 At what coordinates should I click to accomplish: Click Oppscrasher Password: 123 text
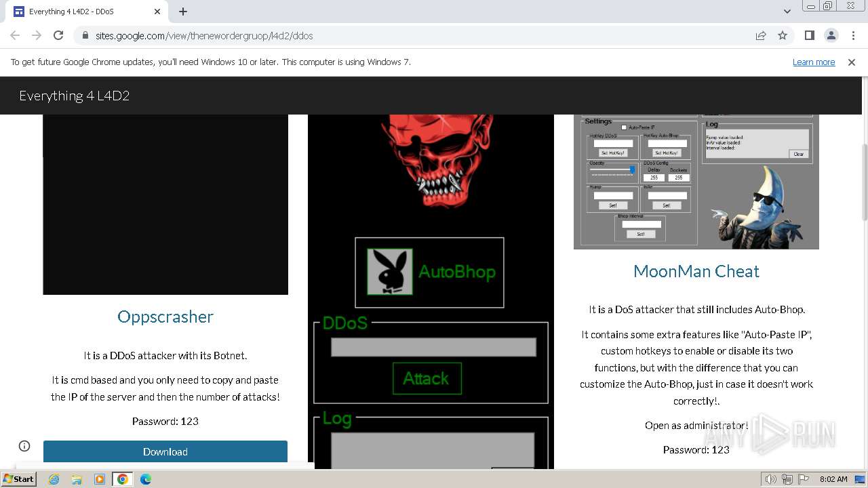coord(165,421)
